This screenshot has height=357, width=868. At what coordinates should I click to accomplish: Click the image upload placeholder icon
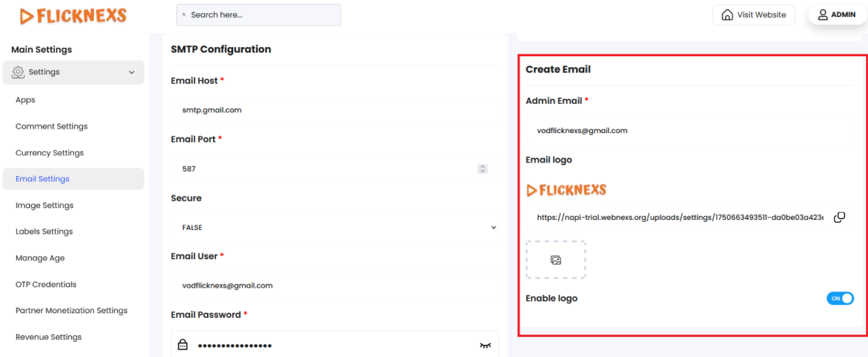pyautogui.click(x=555, y=260)
